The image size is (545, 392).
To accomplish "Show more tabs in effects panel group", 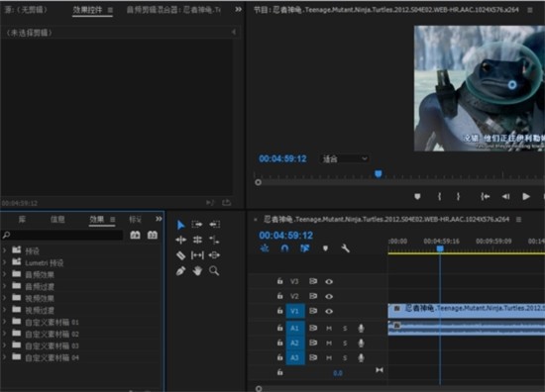I will pyautogui.click(x=159, y=219).
